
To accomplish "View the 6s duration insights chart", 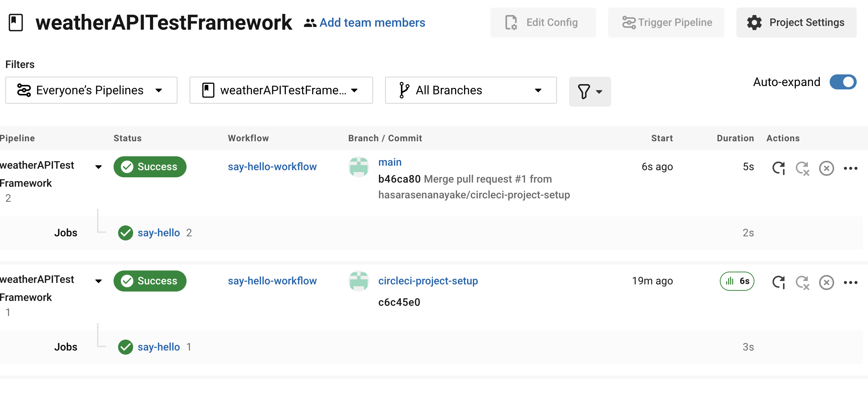I will pos(737,281).
